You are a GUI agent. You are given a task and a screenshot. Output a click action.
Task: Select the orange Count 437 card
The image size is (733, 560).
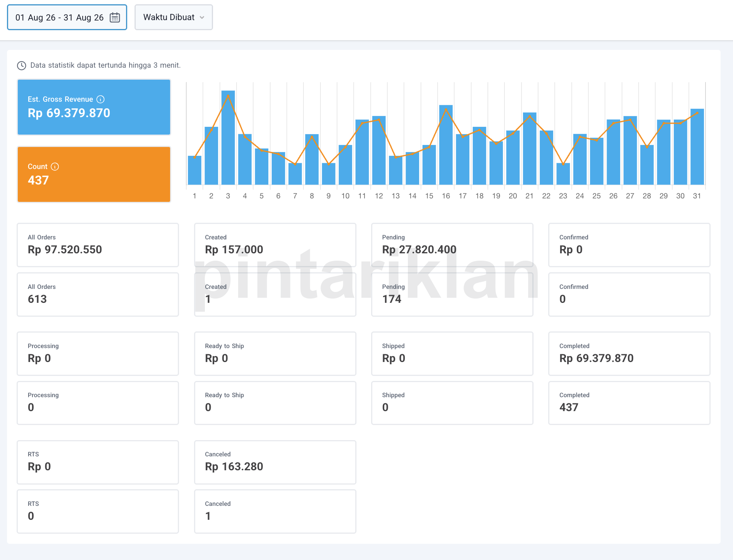click(x=94, y=174)
